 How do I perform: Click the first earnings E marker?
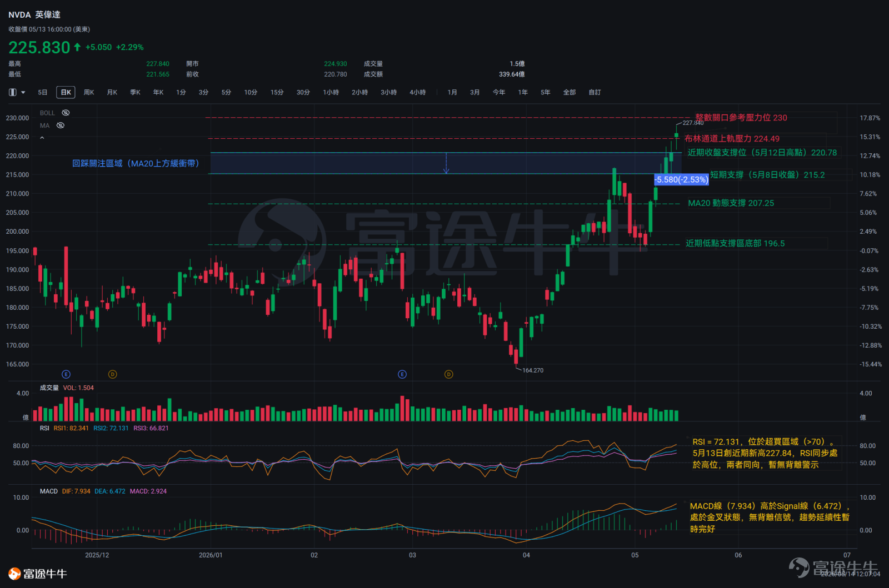pyautogui.click(x=66, y=374)
